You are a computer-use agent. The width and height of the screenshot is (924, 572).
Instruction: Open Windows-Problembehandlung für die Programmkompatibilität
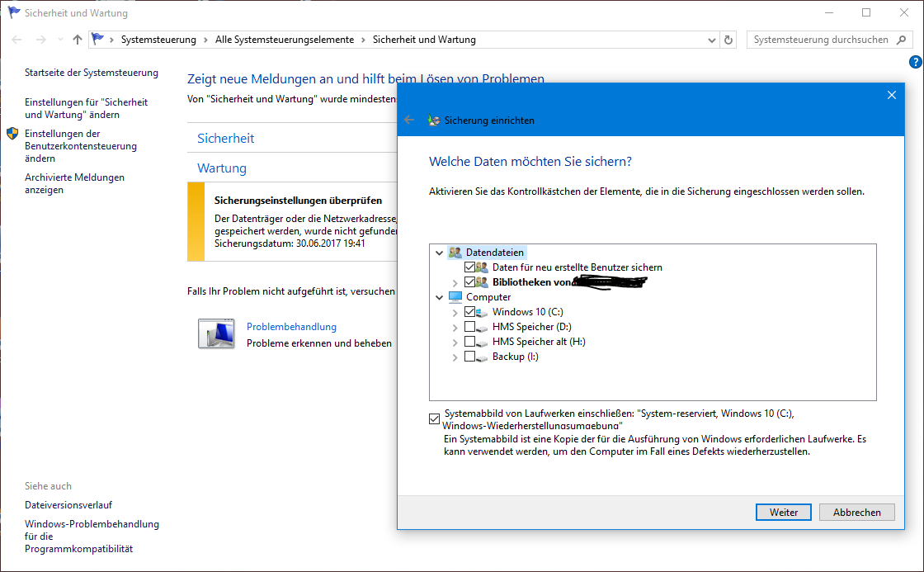92,536
